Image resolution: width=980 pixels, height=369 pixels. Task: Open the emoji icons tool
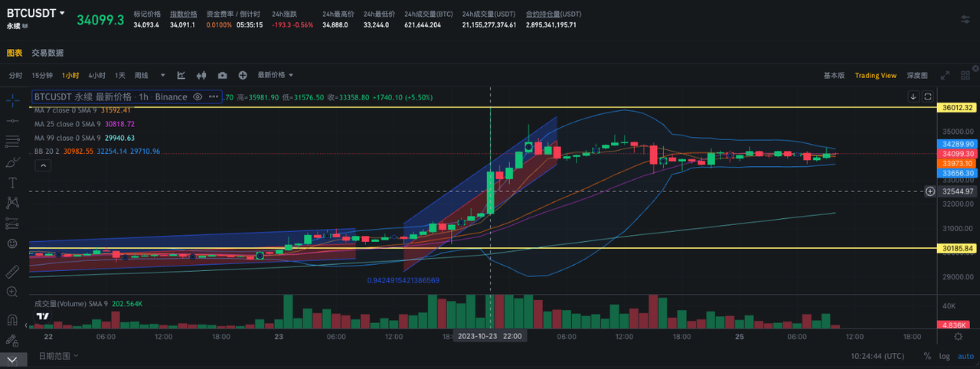click(x=12, y=243)
